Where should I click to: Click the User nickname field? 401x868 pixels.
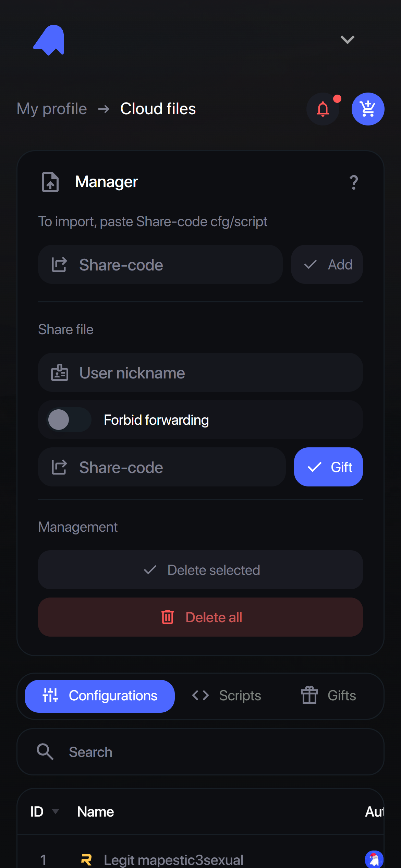(200, 373)
